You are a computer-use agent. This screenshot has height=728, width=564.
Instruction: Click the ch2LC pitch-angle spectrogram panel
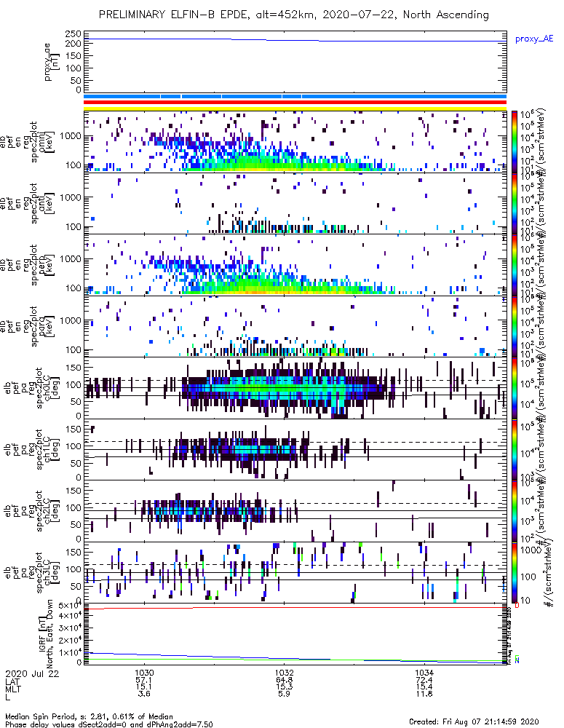(295, 511)
